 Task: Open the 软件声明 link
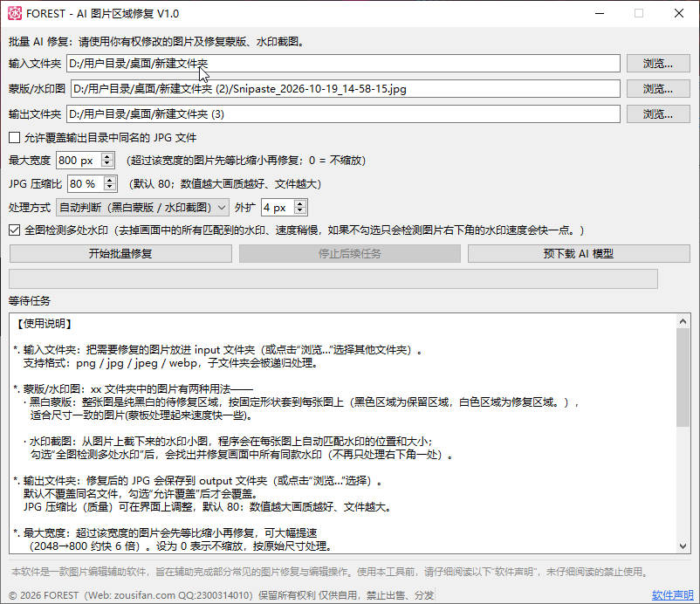[x=672, y=595]
